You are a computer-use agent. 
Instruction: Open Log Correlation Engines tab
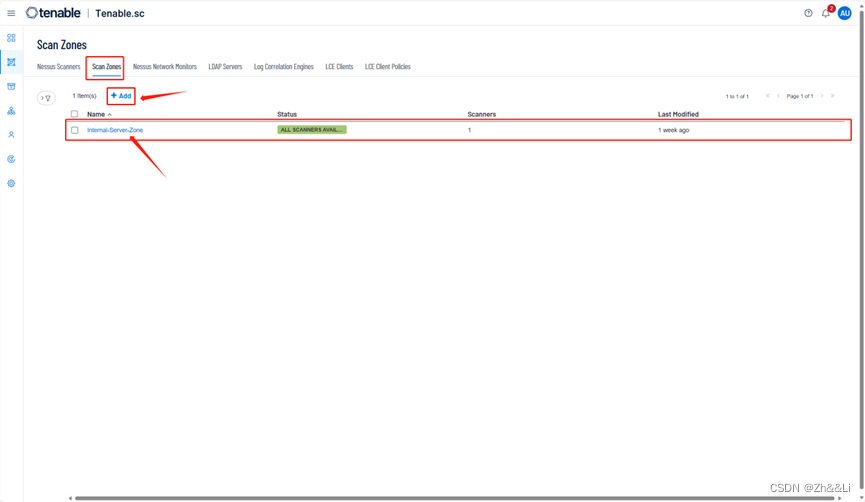pyautogui.click(x=284, y=67)
